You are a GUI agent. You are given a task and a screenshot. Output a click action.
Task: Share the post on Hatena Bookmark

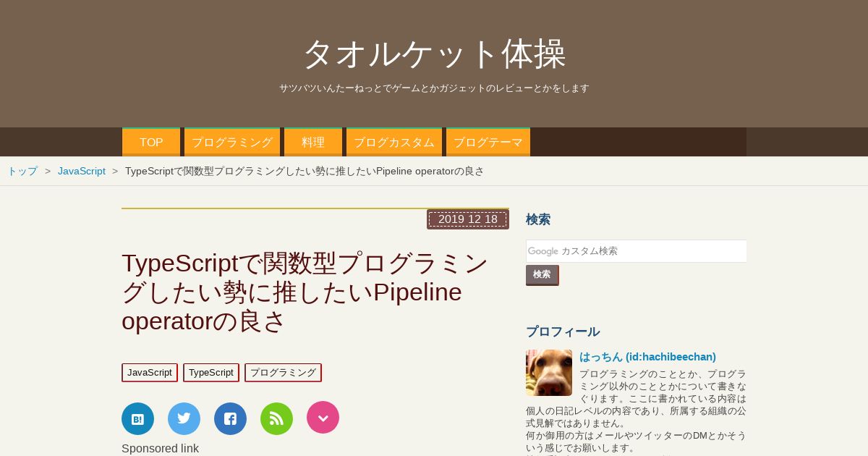click(x=137, y=418)
